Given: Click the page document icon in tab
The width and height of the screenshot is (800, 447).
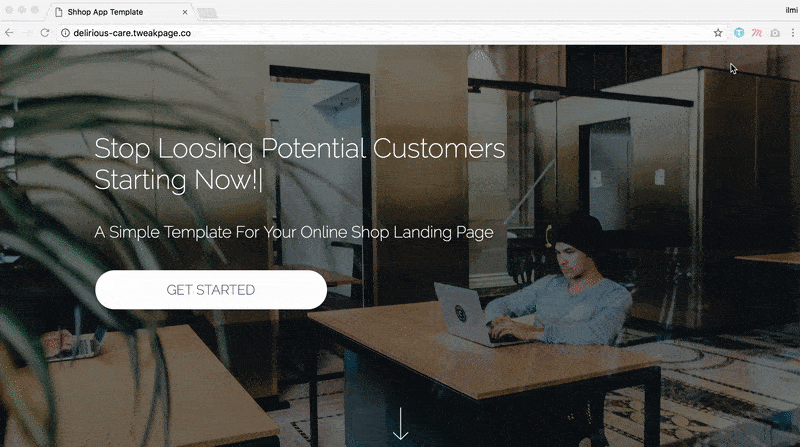Looking at the screenshot, I should 59,12.
